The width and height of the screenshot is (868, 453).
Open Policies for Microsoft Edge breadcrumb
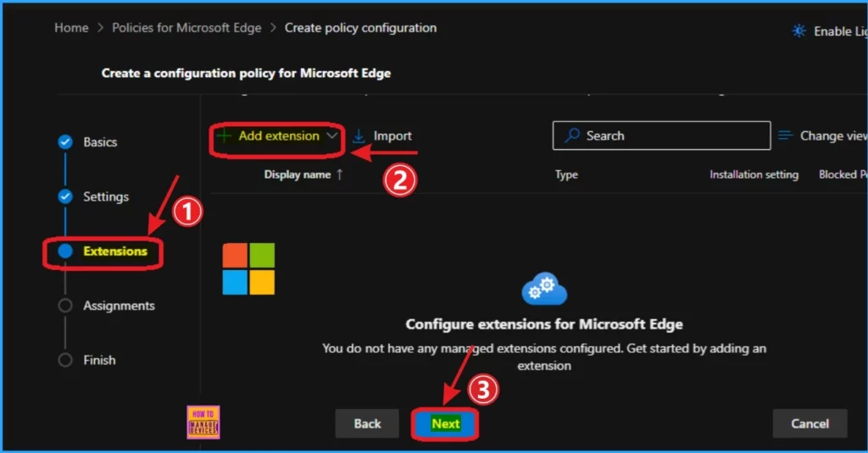tap(186, 28)
